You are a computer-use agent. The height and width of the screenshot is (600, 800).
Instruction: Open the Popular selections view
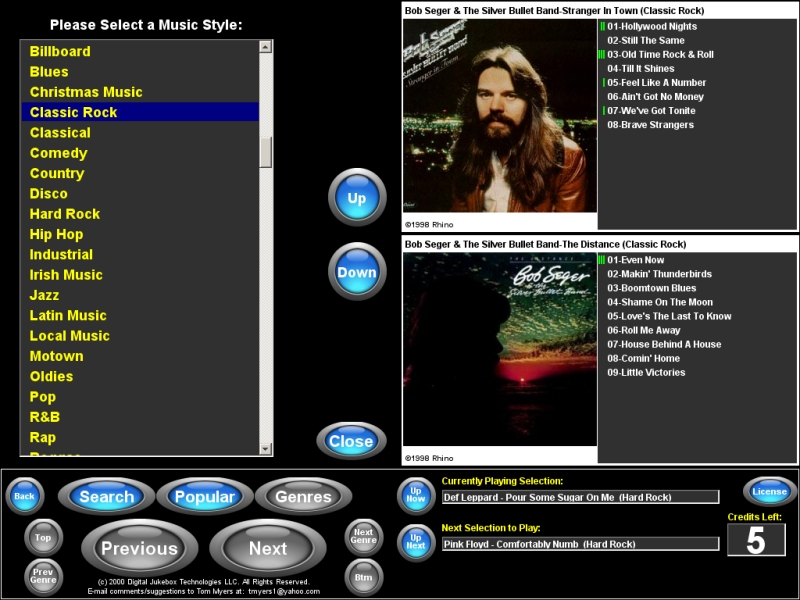(204, 496)
